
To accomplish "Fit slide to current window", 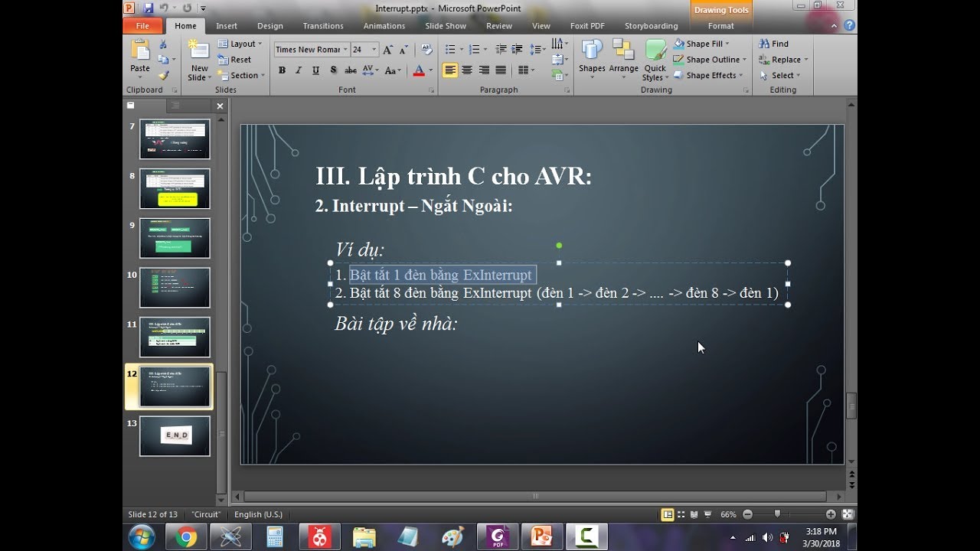I will click(848, 514).
